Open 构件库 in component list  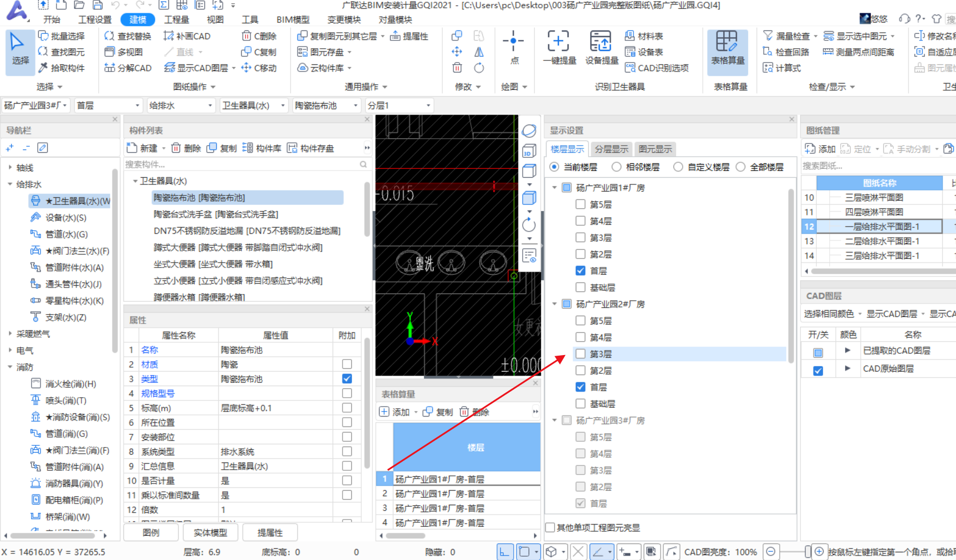(262, 148)
